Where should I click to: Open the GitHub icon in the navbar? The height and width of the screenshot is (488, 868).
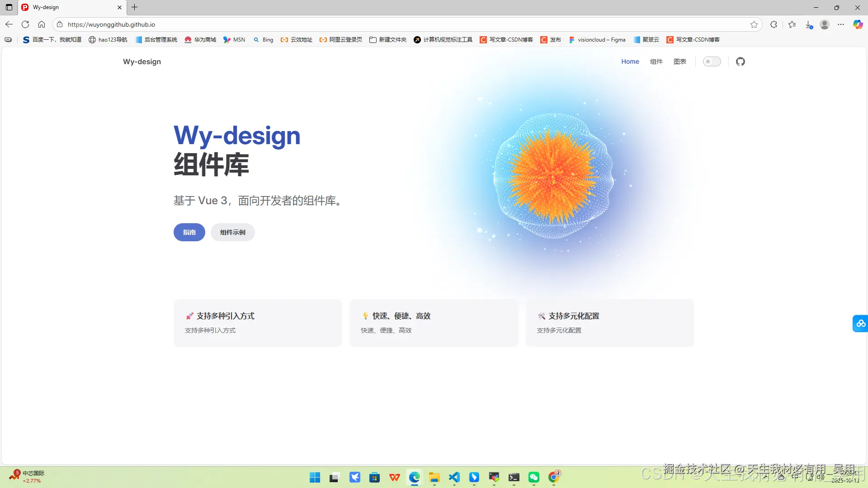coord(740,61)
